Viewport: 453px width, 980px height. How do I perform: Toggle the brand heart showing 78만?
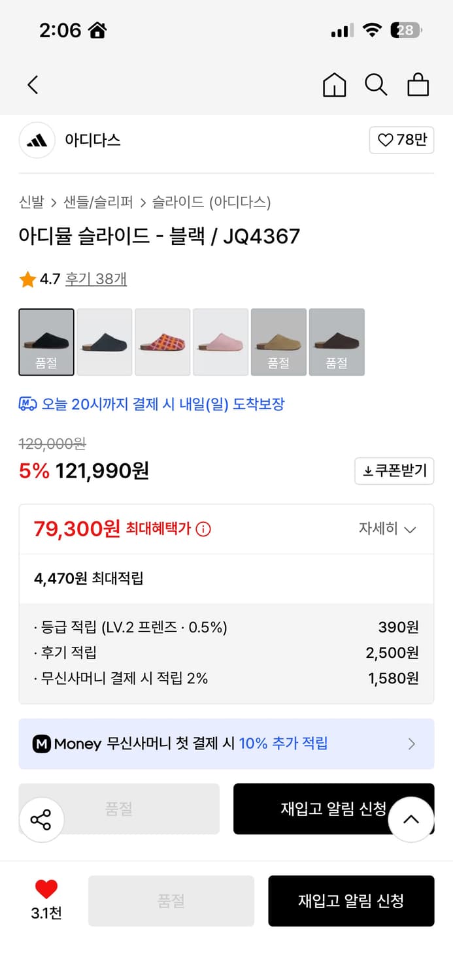click(x=401, y=140)
